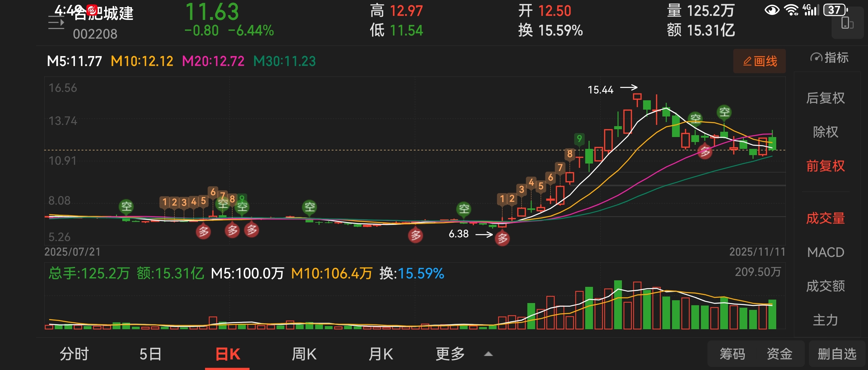The height and width of the screenshot is (370, 868).
Task: Open the 画线 draw line tool
Action: [759, 61]
